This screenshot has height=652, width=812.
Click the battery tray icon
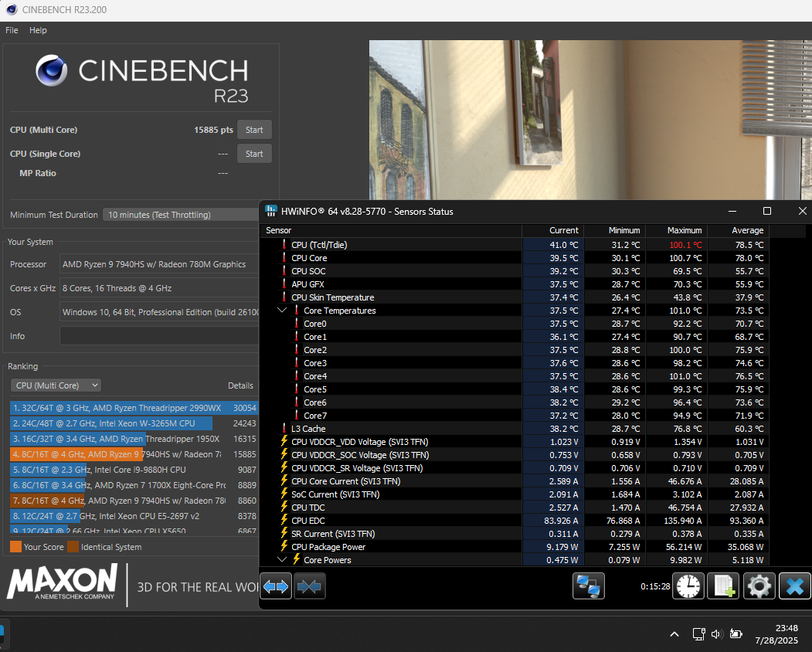[x=736, y=634]
